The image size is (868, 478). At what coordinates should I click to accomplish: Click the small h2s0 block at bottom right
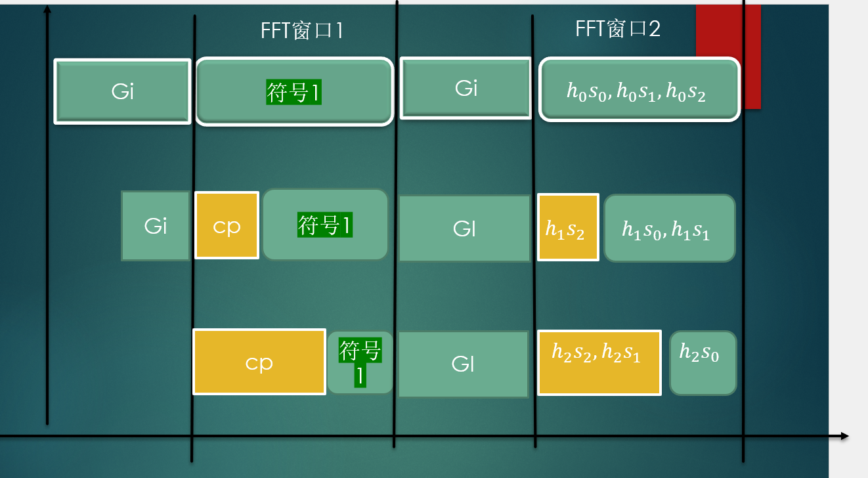click(x=703, y=362)
